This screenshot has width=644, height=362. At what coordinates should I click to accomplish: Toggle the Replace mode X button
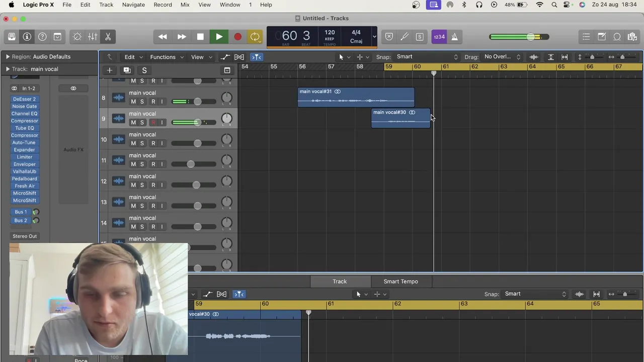[x=389, y=37]
